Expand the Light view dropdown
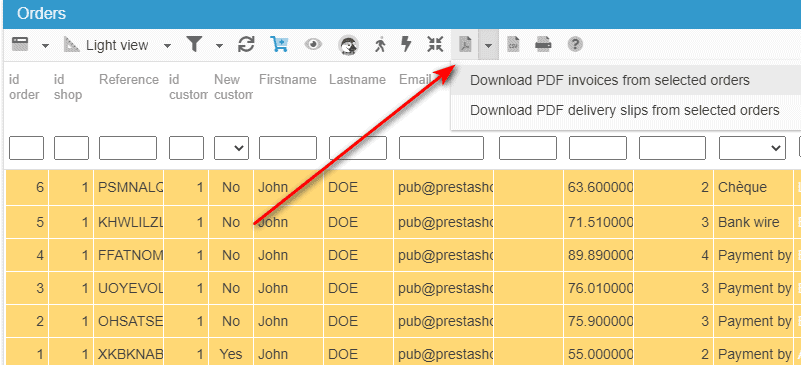801x365 pixels. pos(167,46)
